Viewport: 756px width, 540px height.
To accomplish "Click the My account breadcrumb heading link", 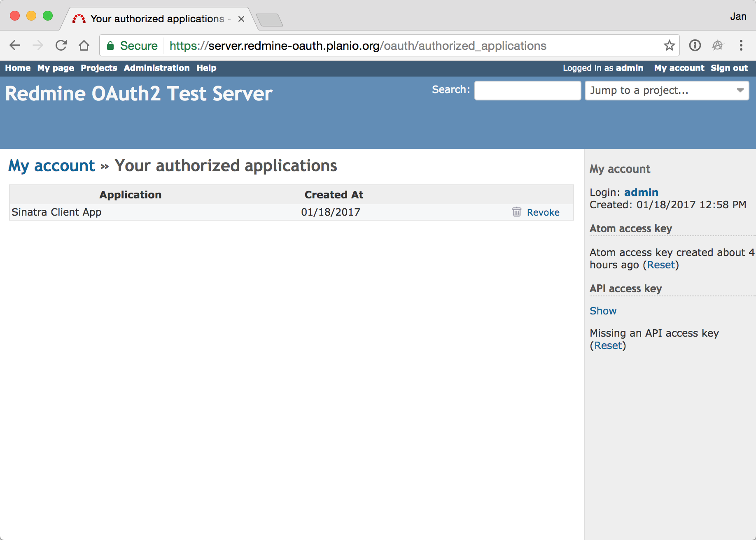I will tap(51, 166).
